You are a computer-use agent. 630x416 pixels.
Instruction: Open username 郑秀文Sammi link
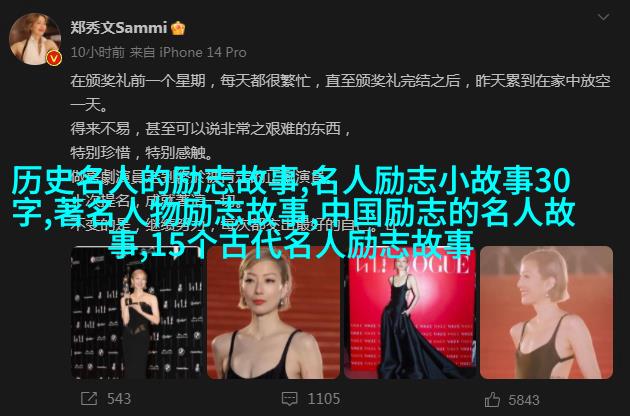(x=119, y=28)
